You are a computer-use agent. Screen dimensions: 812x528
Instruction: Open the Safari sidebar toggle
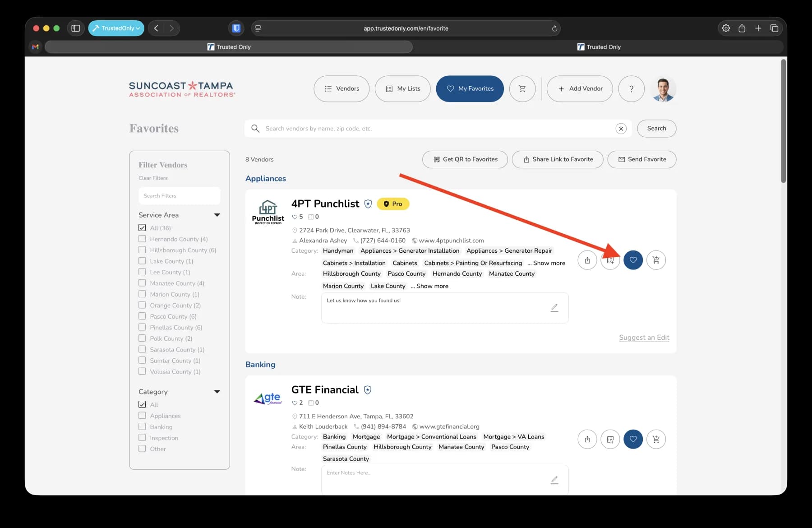click(76, 28)
